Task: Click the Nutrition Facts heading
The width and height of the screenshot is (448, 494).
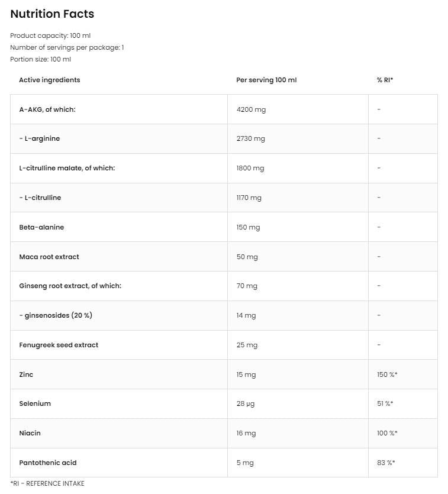Action: click(x=52, y=14)
